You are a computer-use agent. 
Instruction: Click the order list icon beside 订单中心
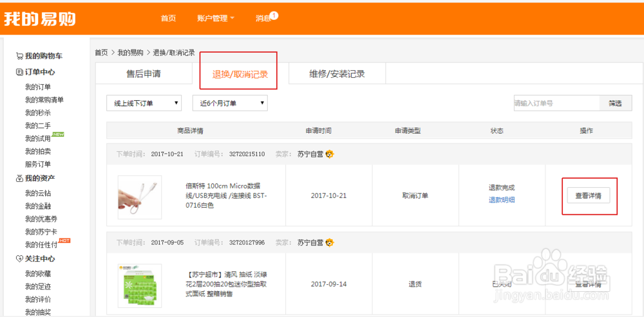pyautogui.click(x=19, y=72)
